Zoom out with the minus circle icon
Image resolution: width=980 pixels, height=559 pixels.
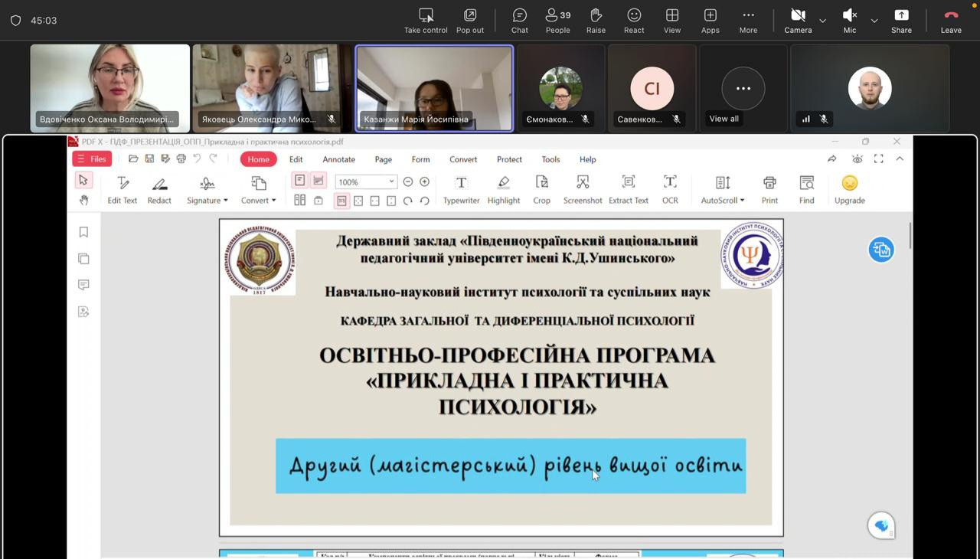(408, 181)
